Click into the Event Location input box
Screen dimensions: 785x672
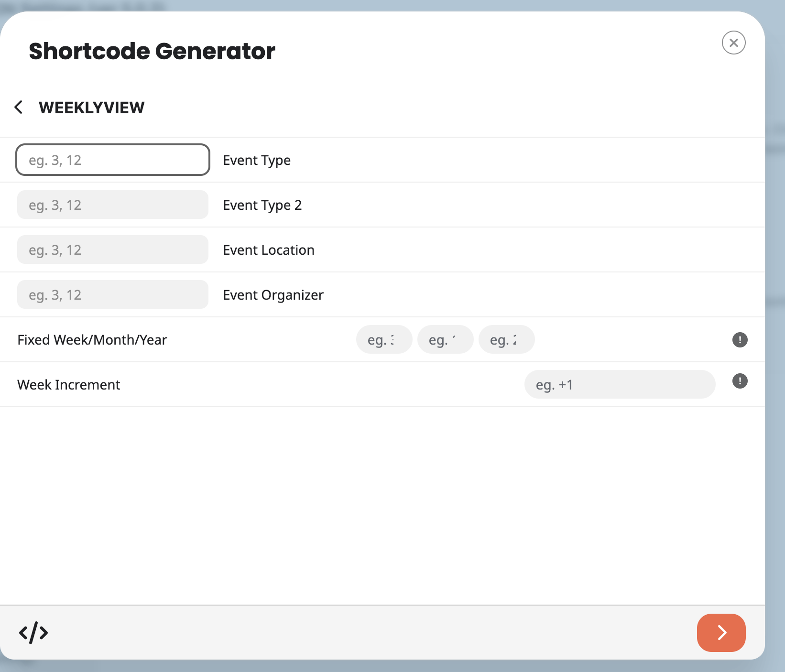click(113, 249)
